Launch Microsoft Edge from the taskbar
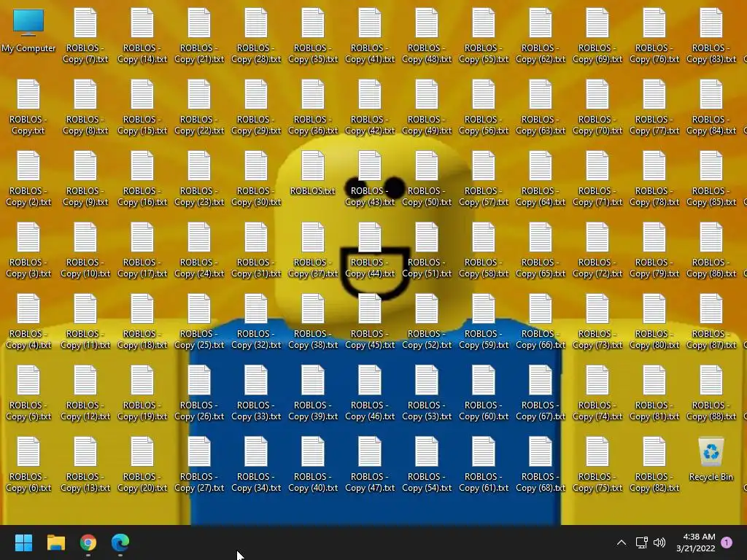Screen dimensions: 747x560 120,542
